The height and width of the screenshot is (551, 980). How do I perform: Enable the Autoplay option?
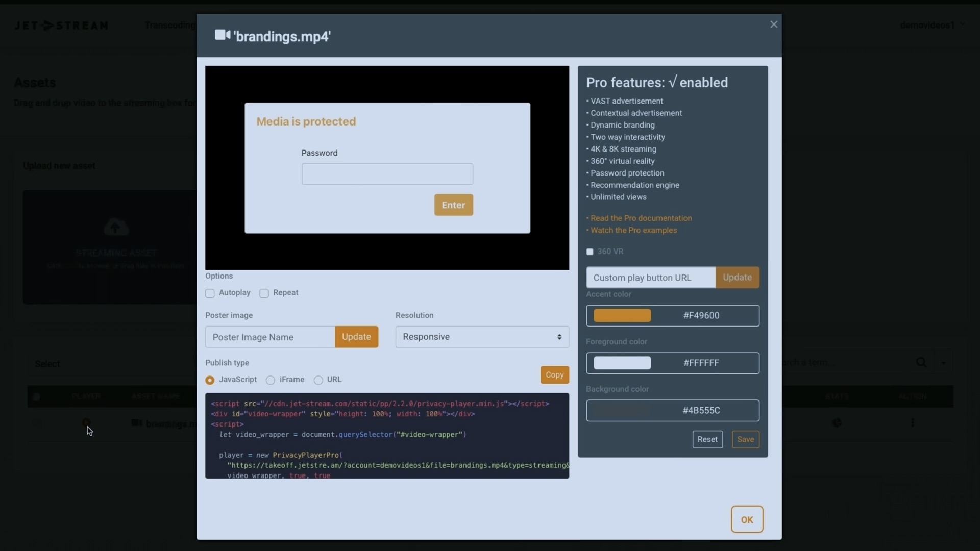click(x=210, y=293)
